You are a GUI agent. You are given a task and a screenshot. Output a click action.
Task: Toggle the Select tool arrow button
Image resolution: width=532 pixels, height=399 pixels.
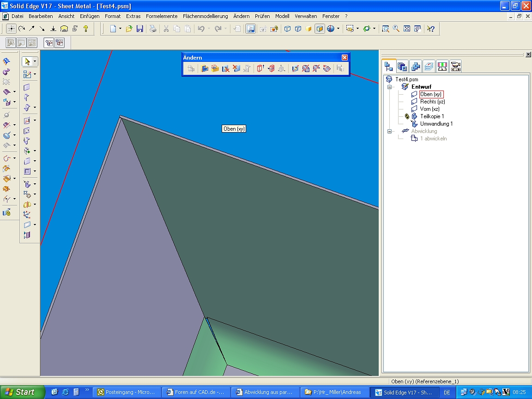coord(27,61)
